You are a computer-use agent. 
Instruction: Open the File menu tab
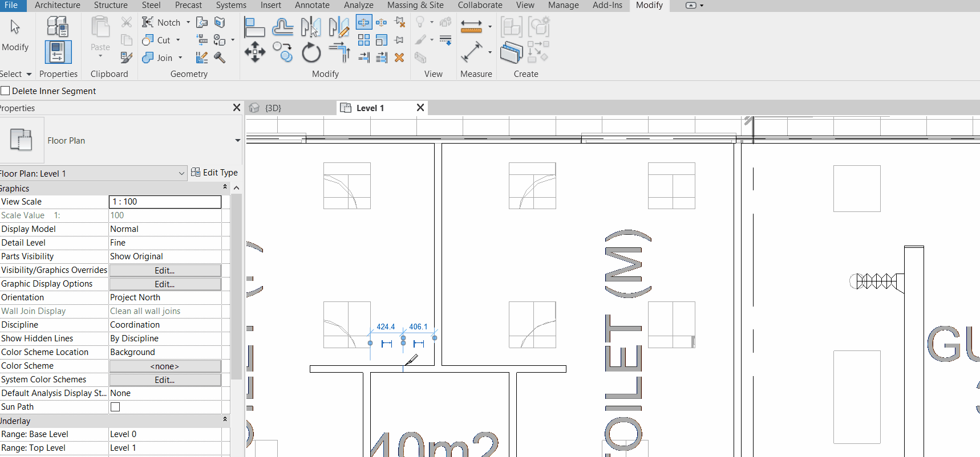coord(11,5)
